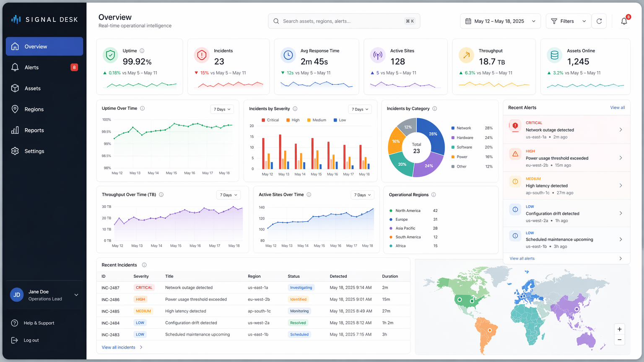Expand the Uptime Over Time 7 Days dropdown

tap(222, 109)
